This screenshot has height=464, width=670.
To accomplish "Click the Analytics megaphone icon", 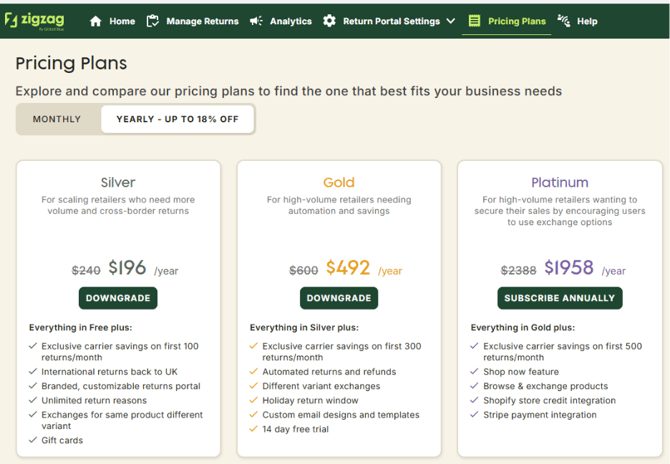I will point(256,21).
